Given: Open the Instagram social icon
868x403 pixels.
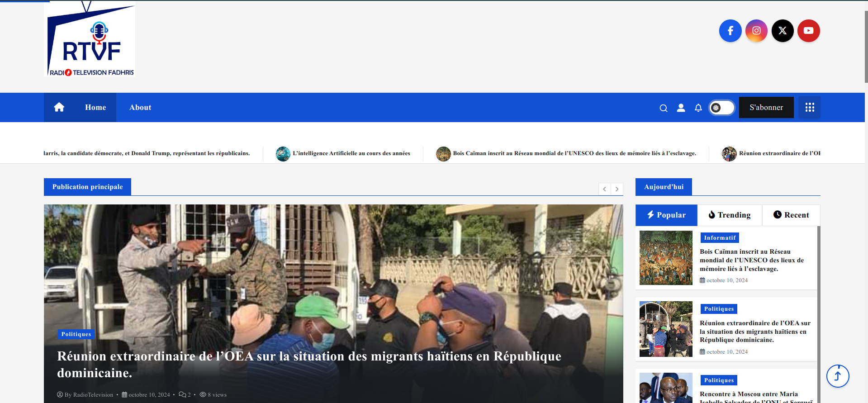Looking at the screenshot, I should 756,31.
